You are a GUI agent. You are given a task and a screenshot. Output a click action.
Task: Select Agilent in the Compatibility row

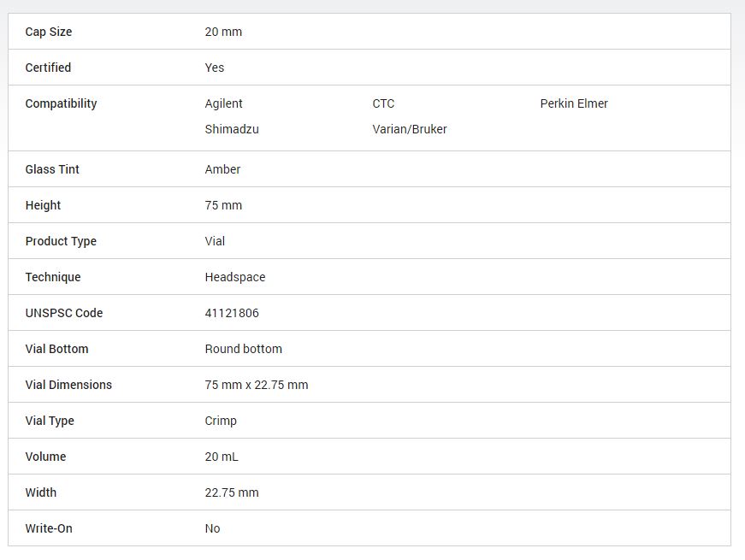point(223,103)
